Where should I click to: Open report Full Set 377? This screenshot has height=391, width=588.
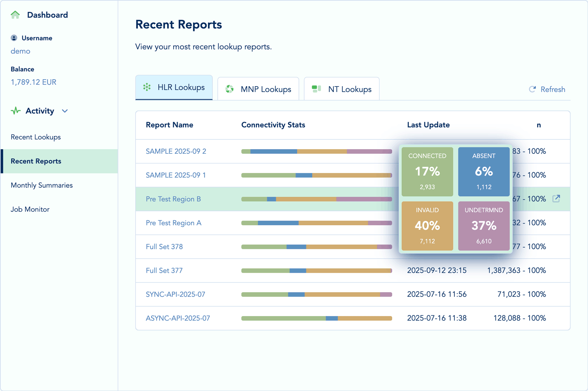point(164,270)
